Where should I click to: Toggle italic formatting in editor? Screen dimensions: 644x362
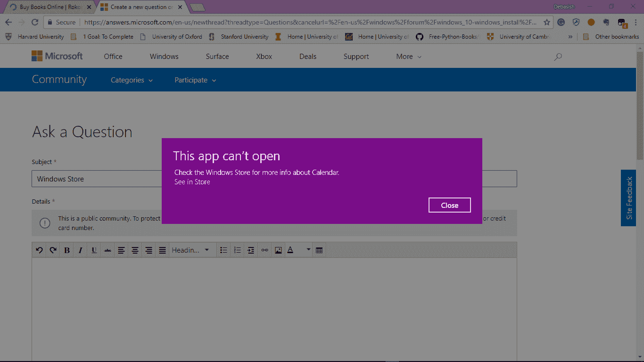(80, 250)
